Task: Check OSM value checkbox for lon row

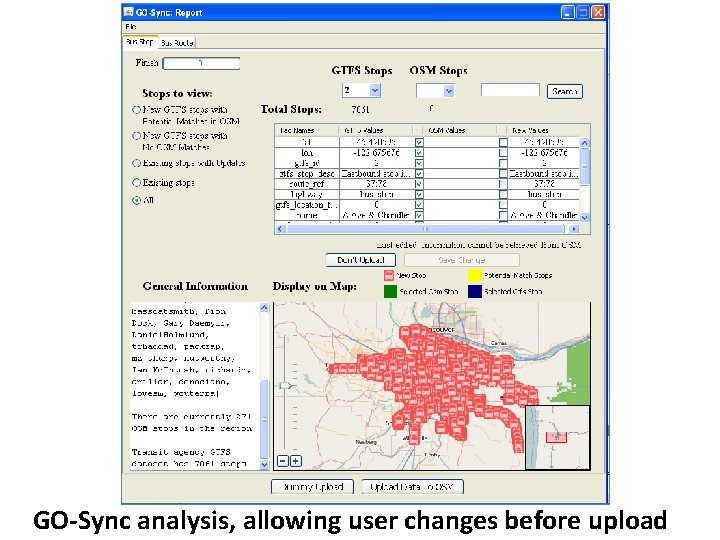Action: pyautogui.click(x=503, y=153)
